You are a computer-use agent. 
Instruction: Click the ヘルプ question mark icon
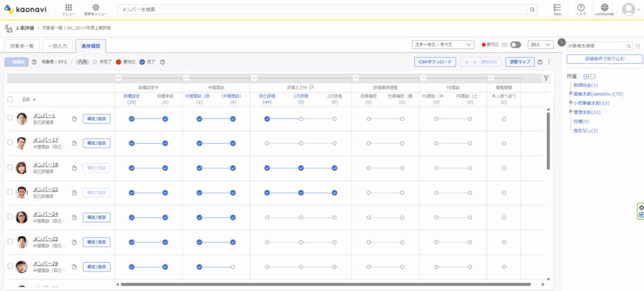point(581,8)
